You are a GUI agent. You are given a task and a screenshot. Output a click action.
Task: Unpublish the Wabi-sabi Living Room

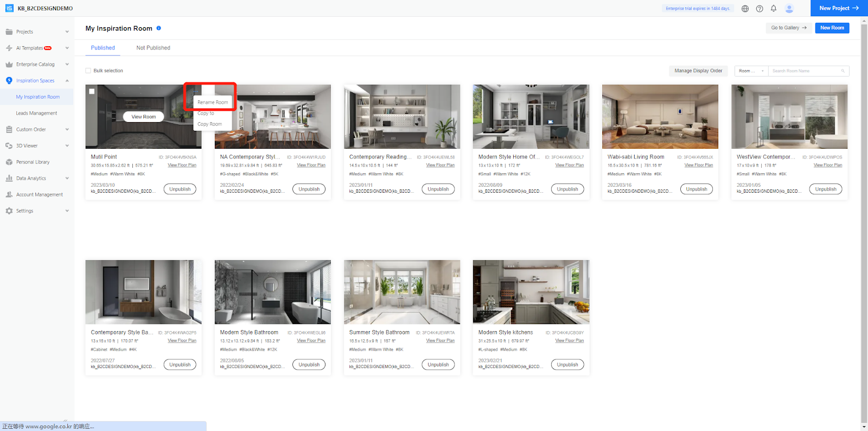(697, 189)
